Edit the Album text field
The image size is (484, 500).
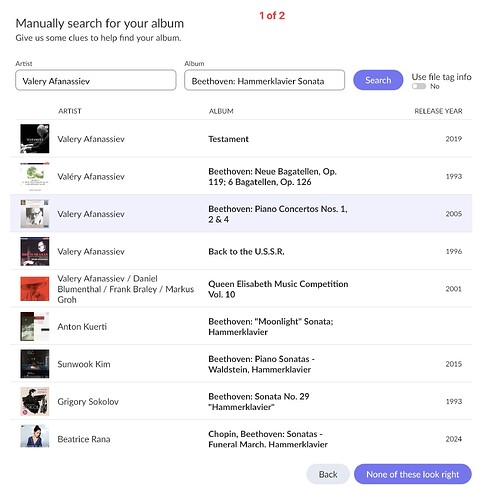point(264,80)
